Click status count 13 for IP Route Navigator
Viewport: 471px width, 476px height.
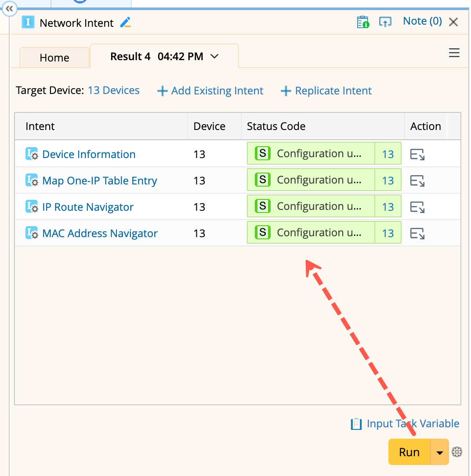tap(388, 207)
